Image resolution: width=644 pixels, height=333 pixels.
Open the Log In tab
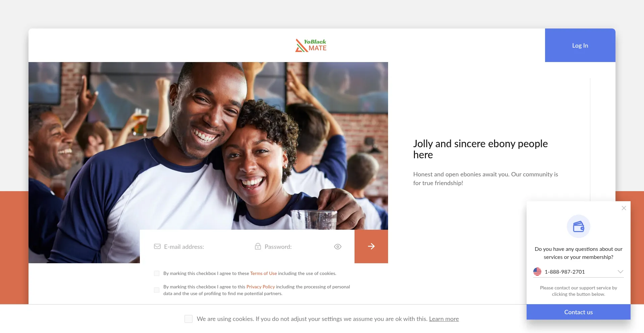[x=580, y=45]
